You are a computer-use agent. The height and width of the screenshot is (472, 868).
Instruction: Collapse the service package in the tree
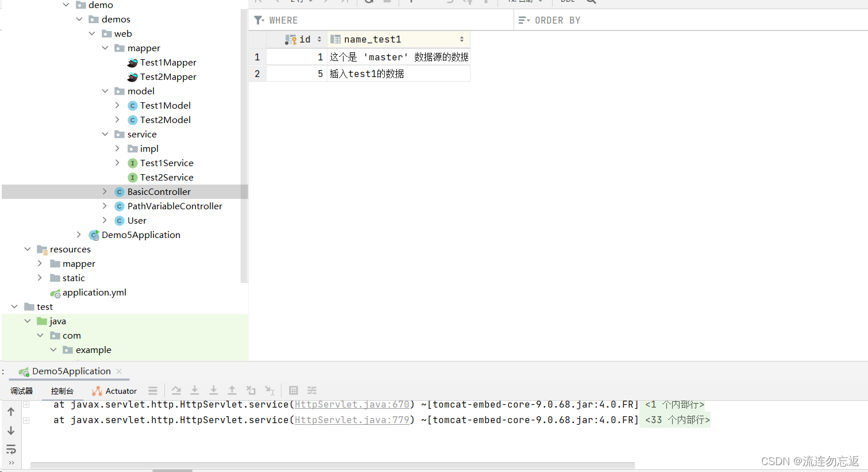105,133
